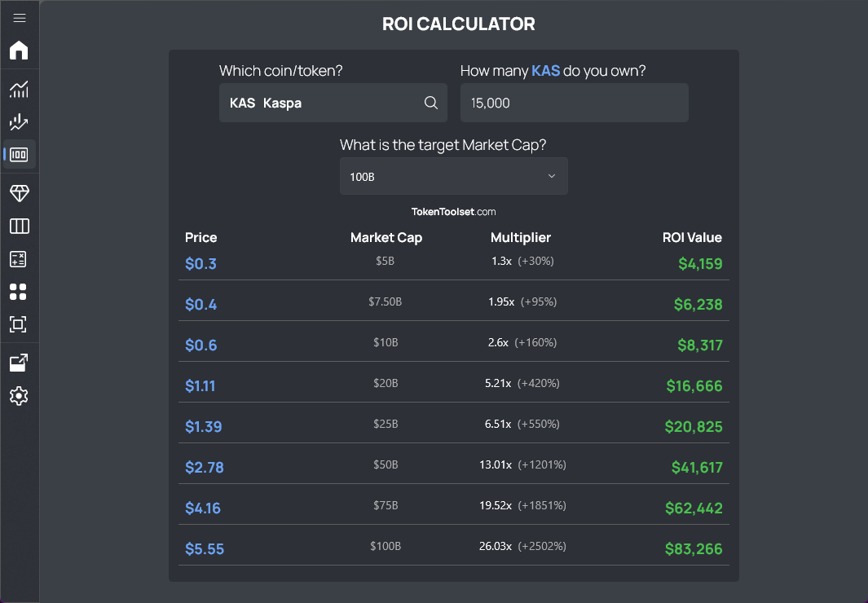868x603 pixels.
Task: Click the $10B market cap value
Action: (x=386, y=342)
